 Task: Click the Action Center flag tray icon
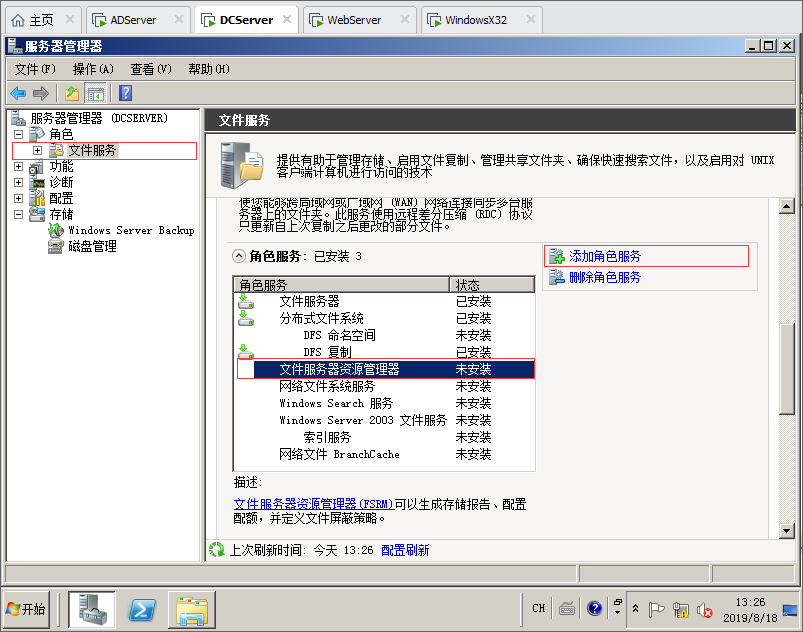(x=656, y=609)
